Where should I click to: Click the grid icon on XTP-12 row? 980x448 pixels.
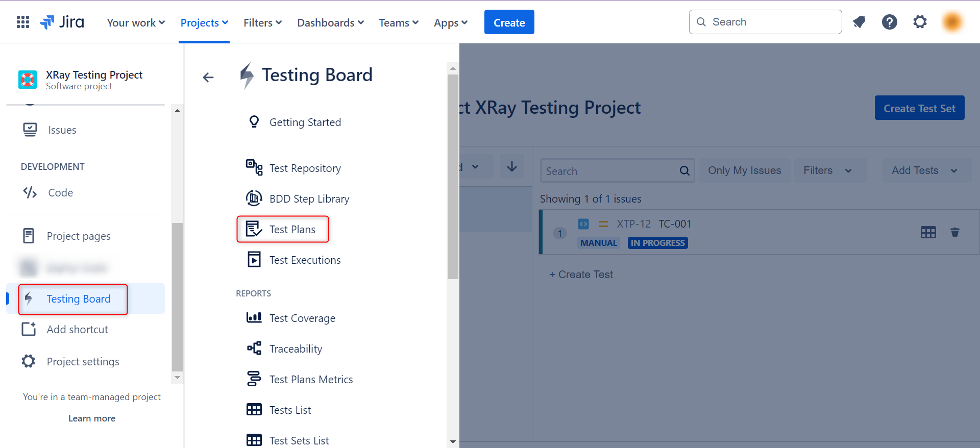pos(928,233)
